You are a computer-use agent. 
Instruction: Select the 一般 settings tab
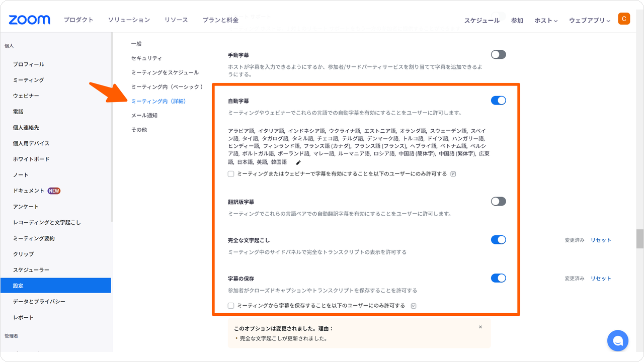click(136, 44)
